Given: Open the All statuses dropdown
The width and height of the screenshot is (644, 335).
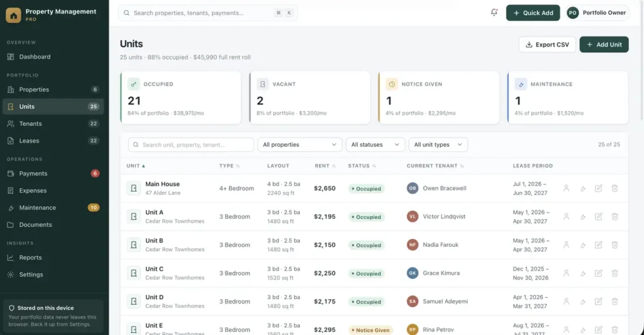Looking at the screenshot, I should click(375, 145).
